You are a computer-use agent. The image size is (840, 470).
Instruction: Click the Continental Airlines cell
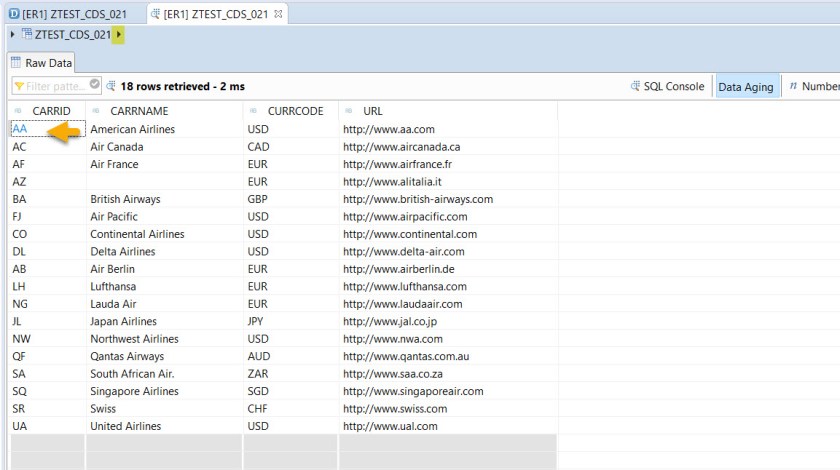164,234
